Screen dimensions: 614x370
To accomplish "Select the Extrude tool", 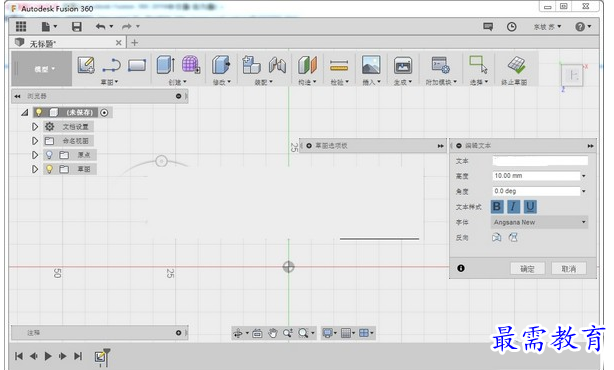I will tap(166, 65).
